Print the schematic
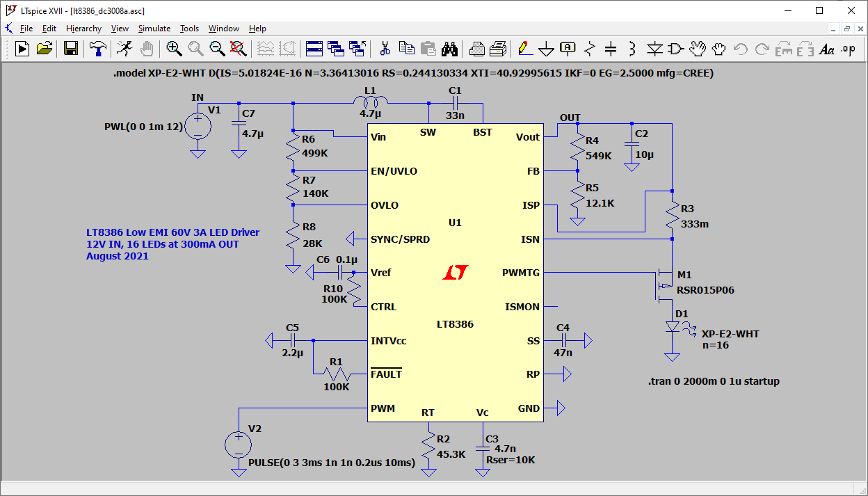The width and height of the screenshot is (868, 496). tap(498, 48)
